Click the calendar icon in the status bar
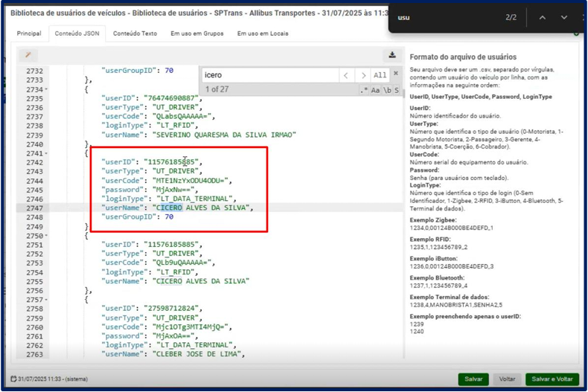The width and height of the screenshot is (588, 392). pos(14,379)
